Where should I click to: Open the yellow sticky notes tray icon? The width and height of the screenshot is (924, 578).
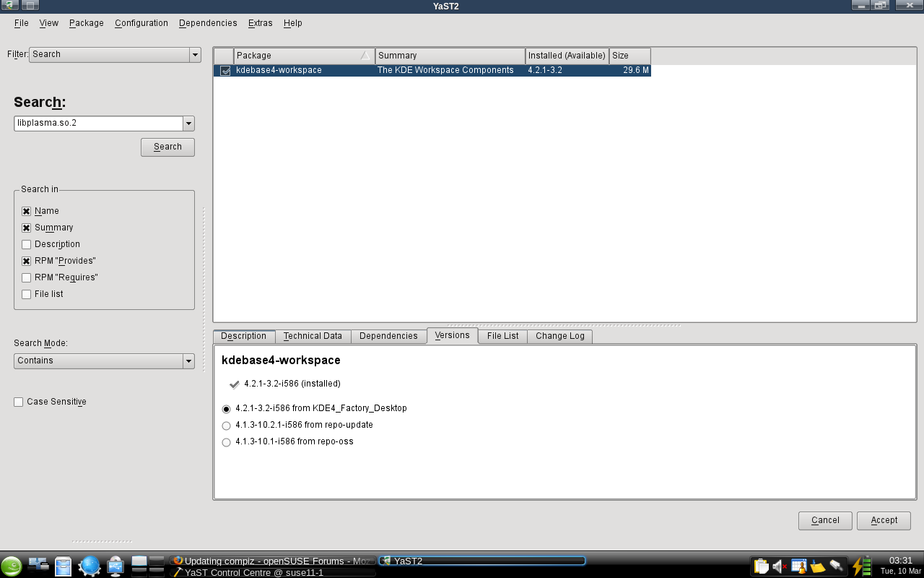pyautogui.click(x=817, y=566)
